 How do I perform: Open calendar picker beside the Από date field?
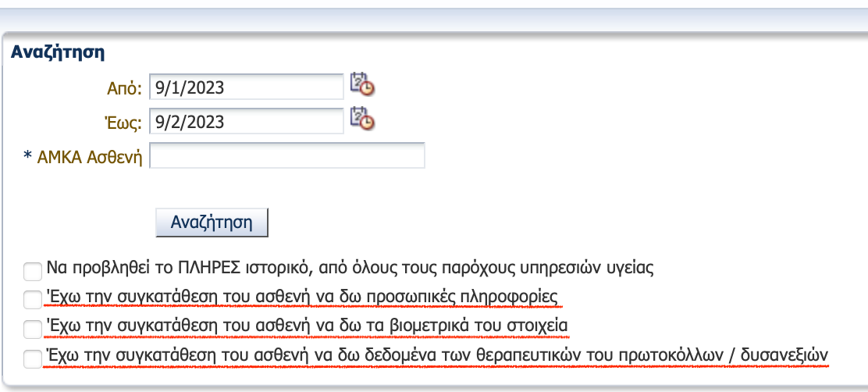coord(363,84)
